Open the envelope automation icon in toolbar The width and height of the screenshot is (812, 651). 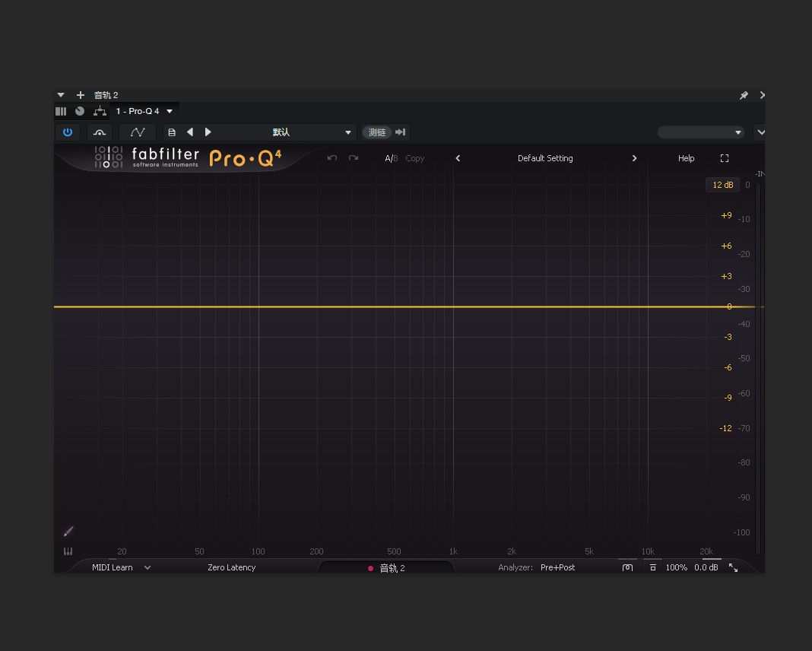(137, 132)
